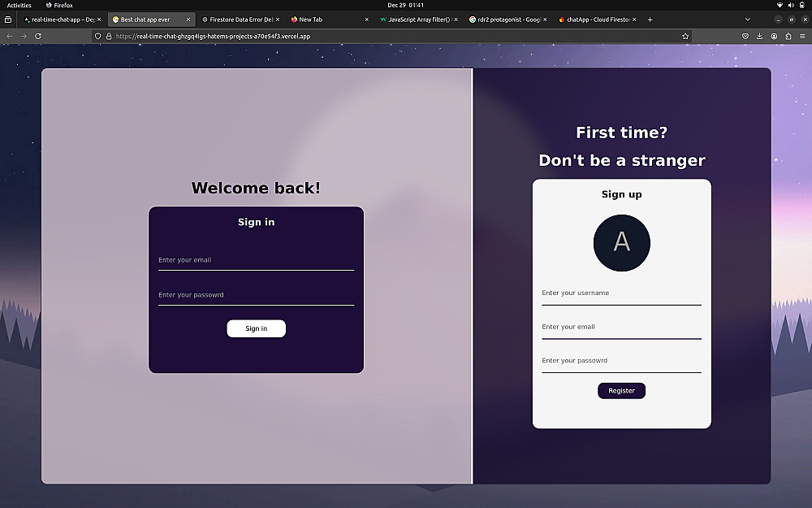The image size is (812, 508).
Task: Click the Sign in card title
Action: tap(257, 222)
